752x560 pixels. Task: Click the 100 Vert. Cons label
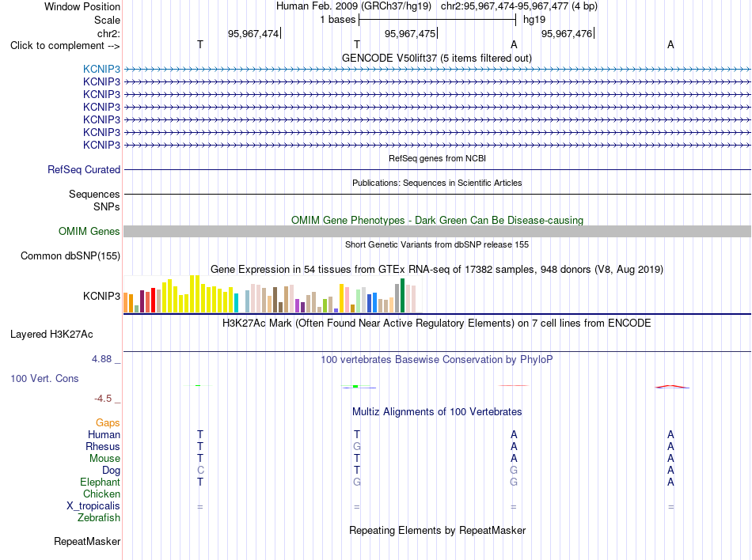(44, 378)
